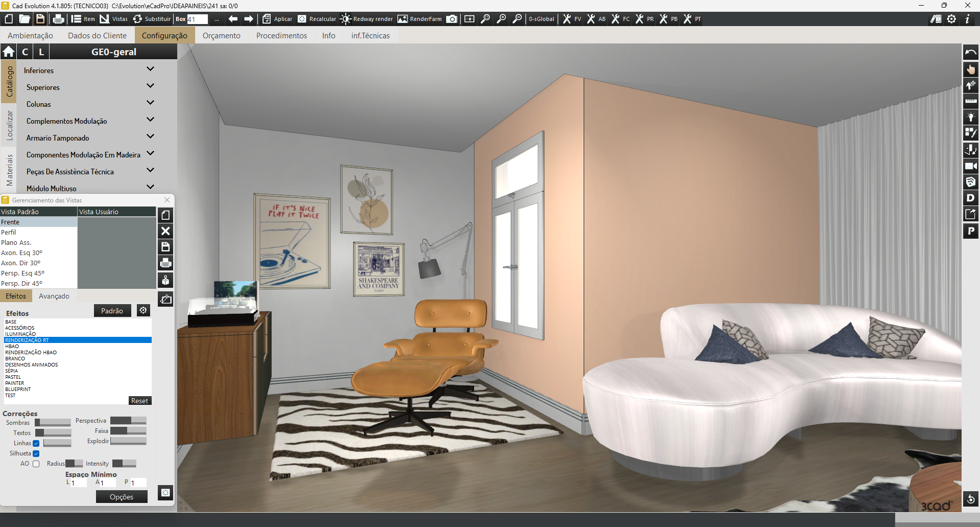980x527 pixels.
Task: Click the save icon in Vistas panel
Action: (165, 247)
